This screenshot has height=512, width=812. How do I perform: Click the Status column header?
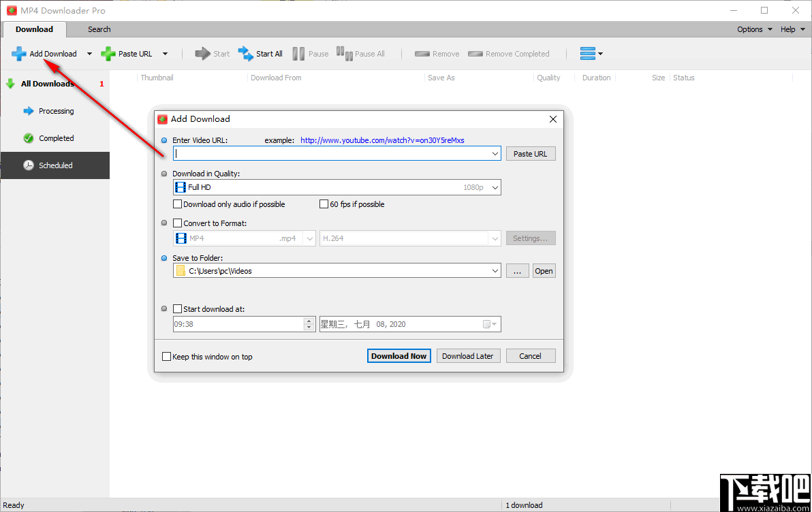click(x=683, y=78)
